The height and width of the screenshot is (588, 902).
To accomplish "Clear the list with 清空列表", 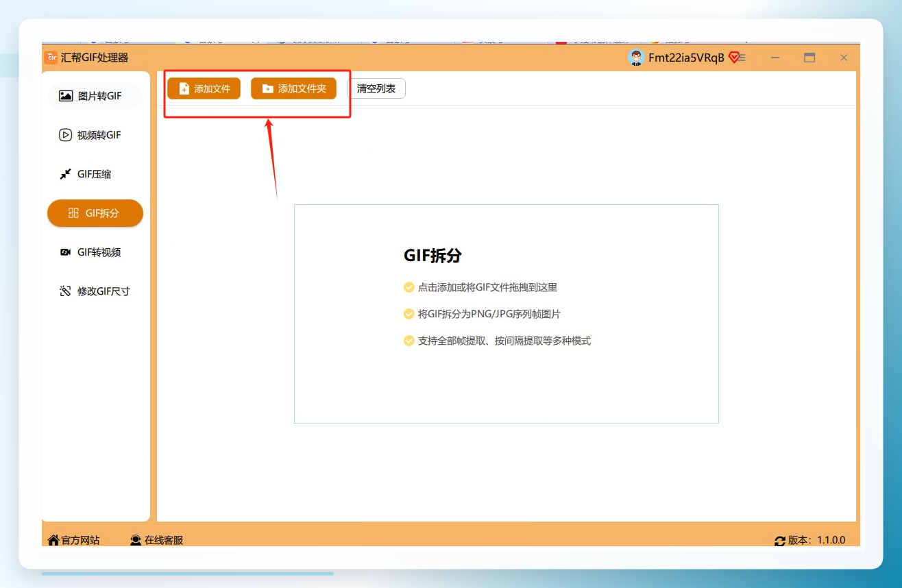I will click(x=376, y=88).
